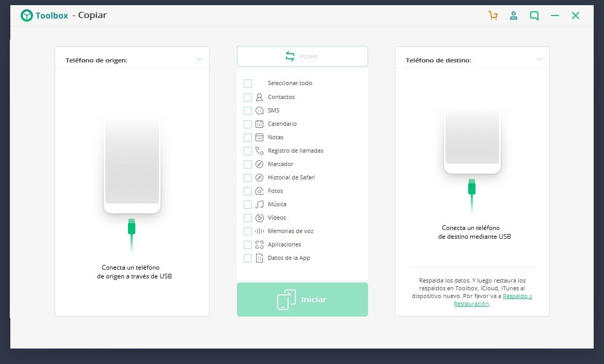Tick the Datos de la App checkbox
The image size is (604, 364).
(248, 258)
